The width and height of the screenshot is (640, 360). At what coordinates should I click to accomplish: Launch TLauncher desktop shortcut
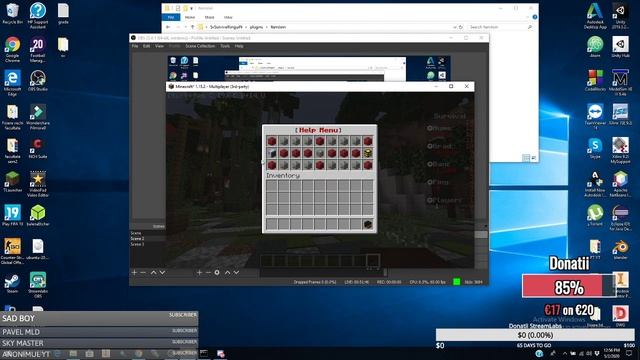click(12, 182)
